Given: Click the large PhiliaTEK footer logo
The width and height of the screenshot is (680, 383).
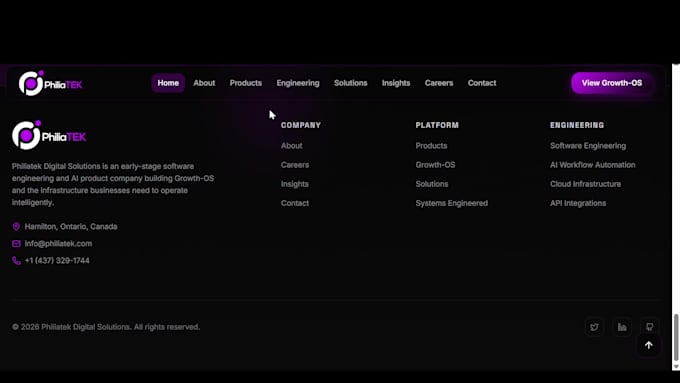Looking at the screenshot, I should coord(49,135).
